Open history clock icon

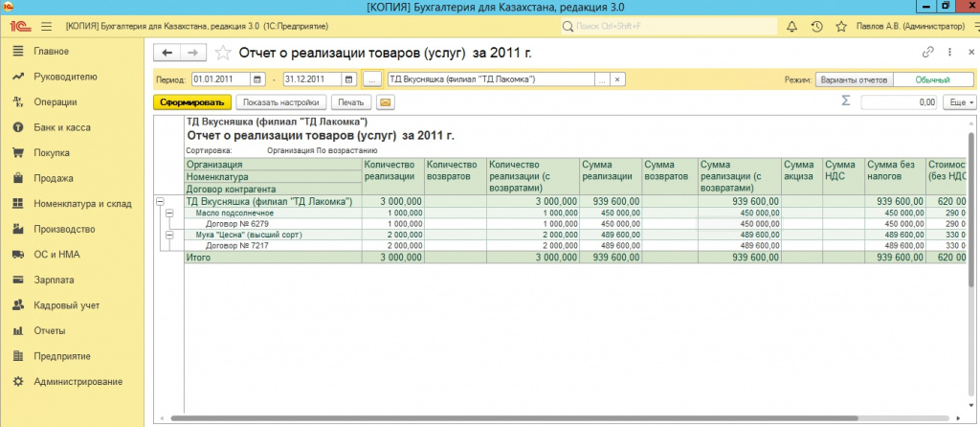click(816, 26)
